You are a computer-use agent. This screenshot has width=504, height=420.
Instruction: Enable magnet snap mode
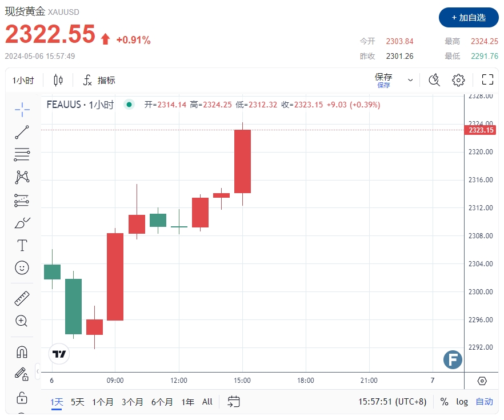tap(22, 353)
